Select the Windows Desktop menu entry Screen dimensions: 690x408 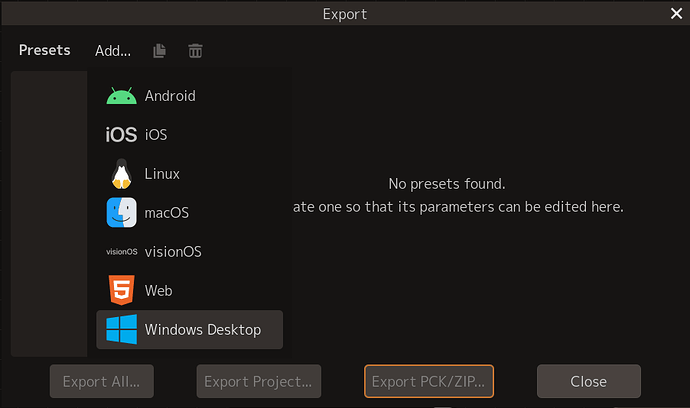(190, 330)
